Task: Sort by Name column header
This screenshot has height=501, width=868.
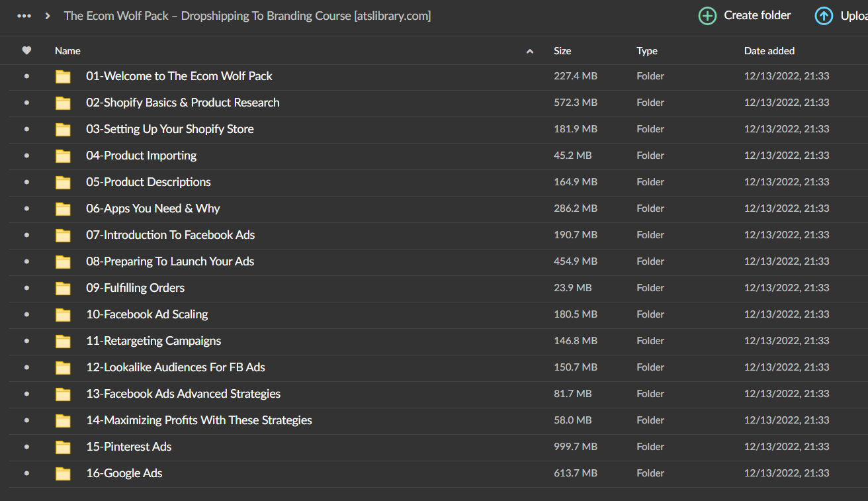Action: click(67, 51)
